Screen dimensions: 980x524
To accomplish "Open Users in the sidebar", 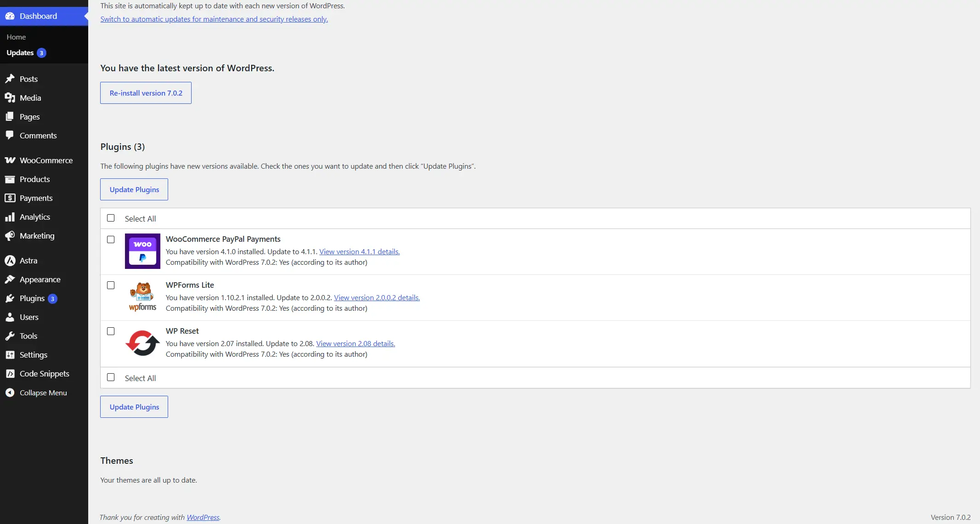I will tap(29, 317).
